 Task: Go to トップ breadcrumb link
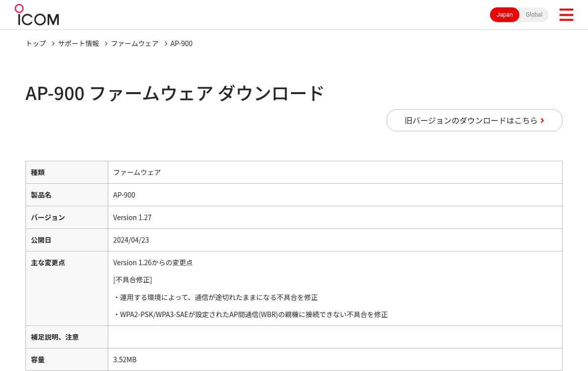coord(36,44)
